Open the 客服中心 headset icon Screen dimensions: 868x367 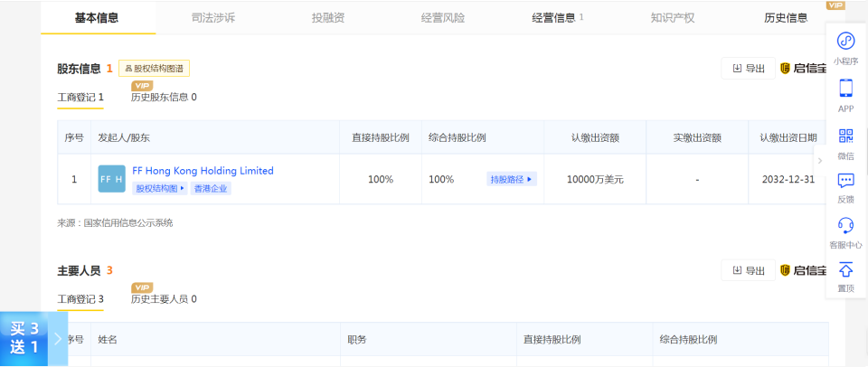(845, 225)
